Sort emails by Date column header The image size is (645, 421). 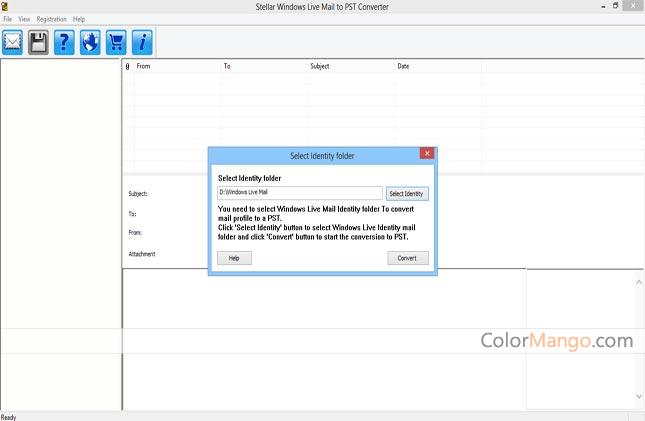[x=437, y=66]
